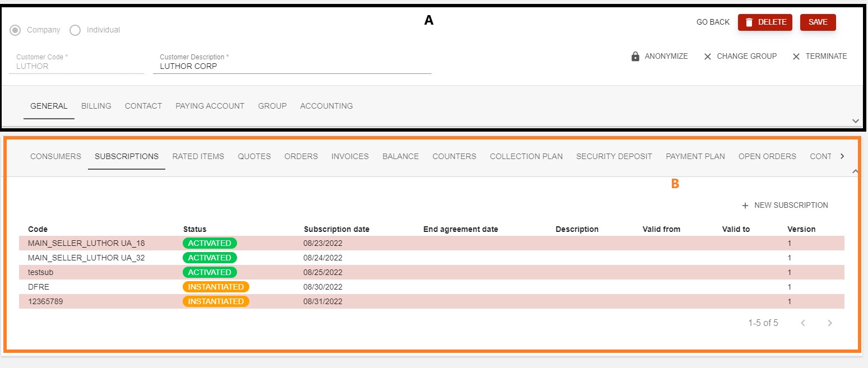Click the Anonymize lock icon
Image resolution: width=868 pixels, height=368 pixels.
coord(635,57)
